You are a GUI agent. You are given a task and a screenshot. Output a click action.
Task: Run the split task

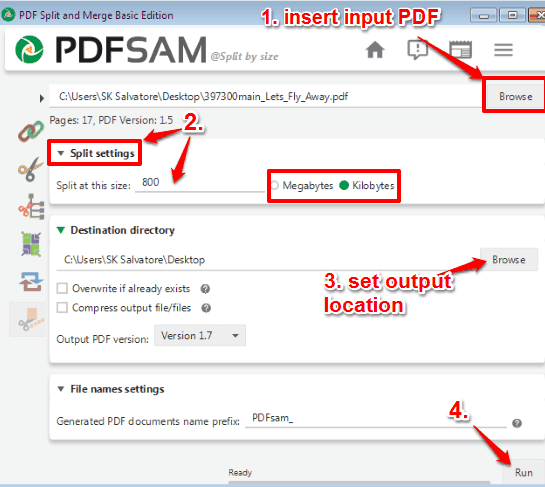point(523,472)
